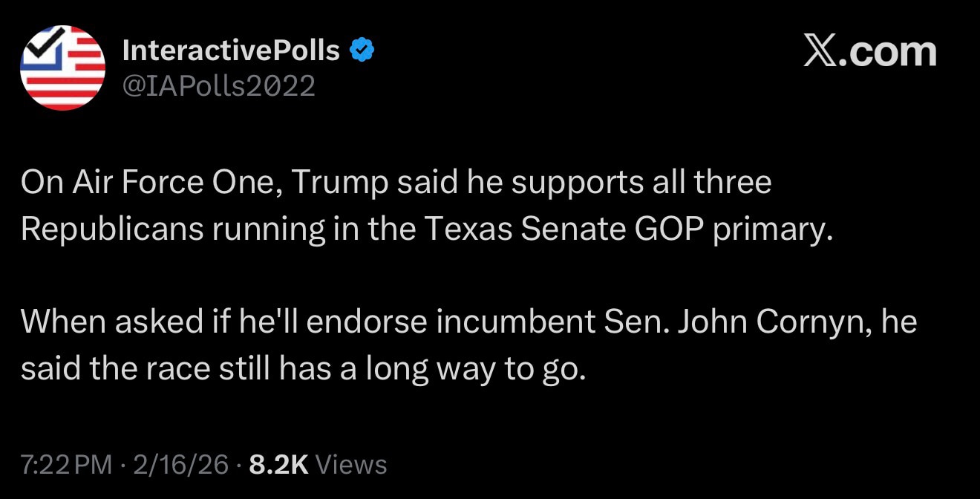The height and width of the screenshot is (499, 980).
Task: Click the X.com logo
Action: pos(869,50)
